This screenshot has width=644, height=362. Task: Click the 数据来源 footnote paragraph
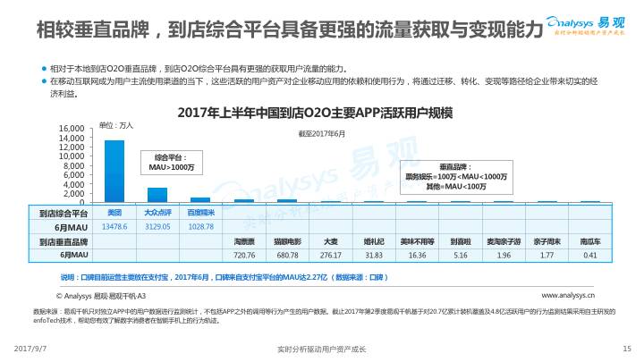[x=324, y=316]
